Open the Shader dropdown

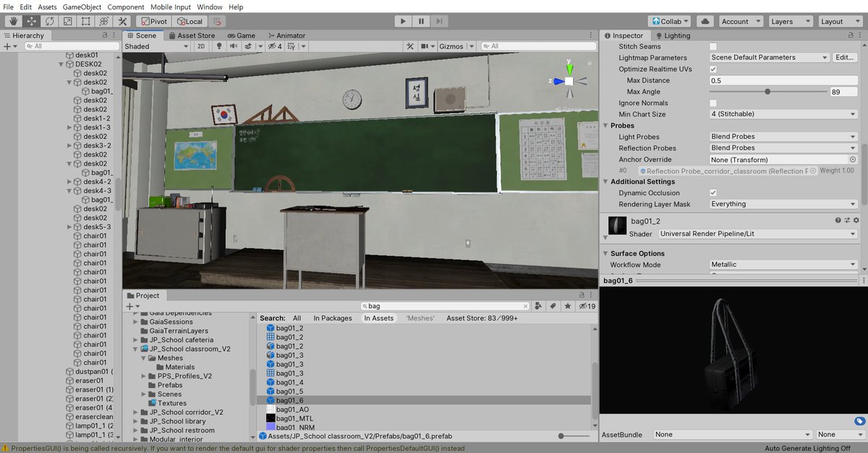(757, 234)
